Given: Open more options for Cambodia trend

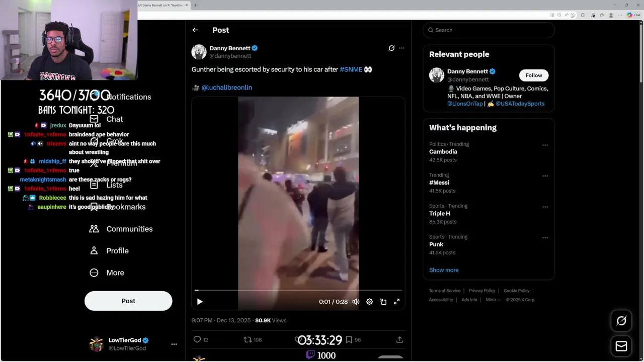Looking at the screenshot, I should point(545,145).
